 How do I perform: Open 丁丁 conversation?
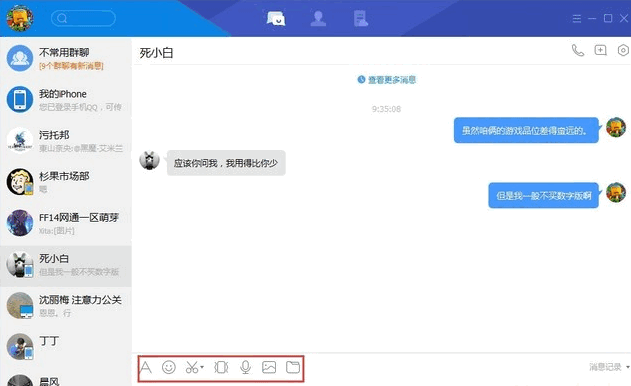pyautogui.click(x=66, y=348)
